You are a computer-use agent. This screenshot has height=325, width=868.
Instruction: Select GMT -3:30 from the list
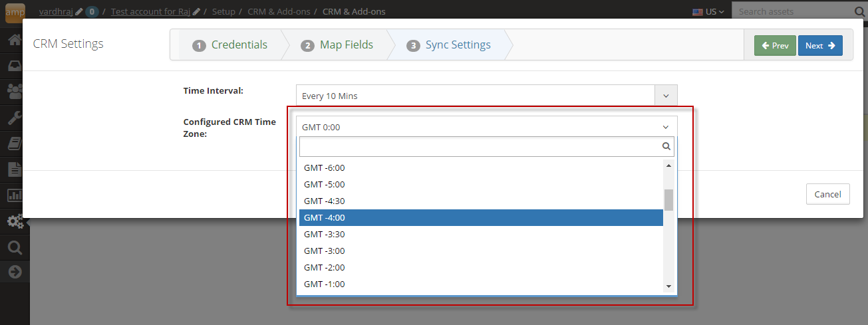[x=481, y=234]
